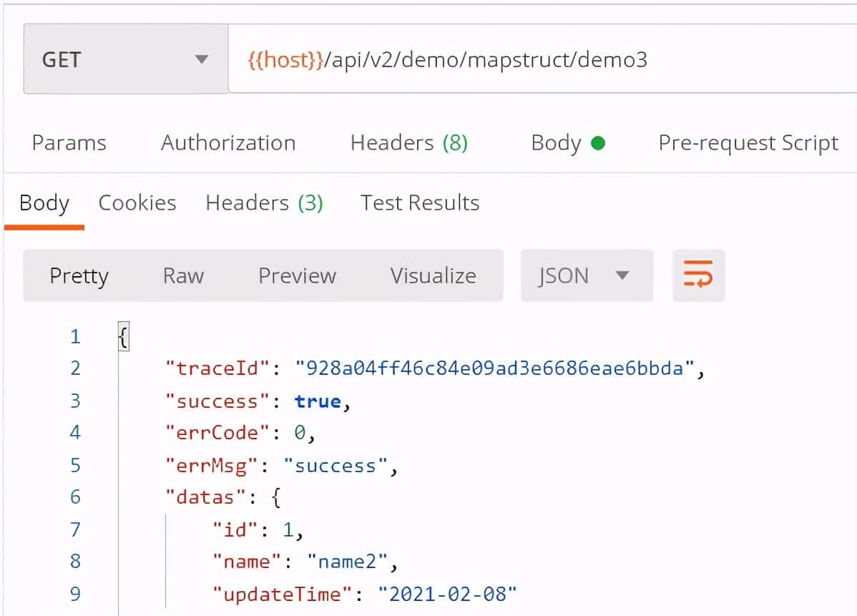The width and height of the screenshot is (857, 616).
Task: Toggle the line wrap icon
Action: pyautogui.click(x=698, y=275)
